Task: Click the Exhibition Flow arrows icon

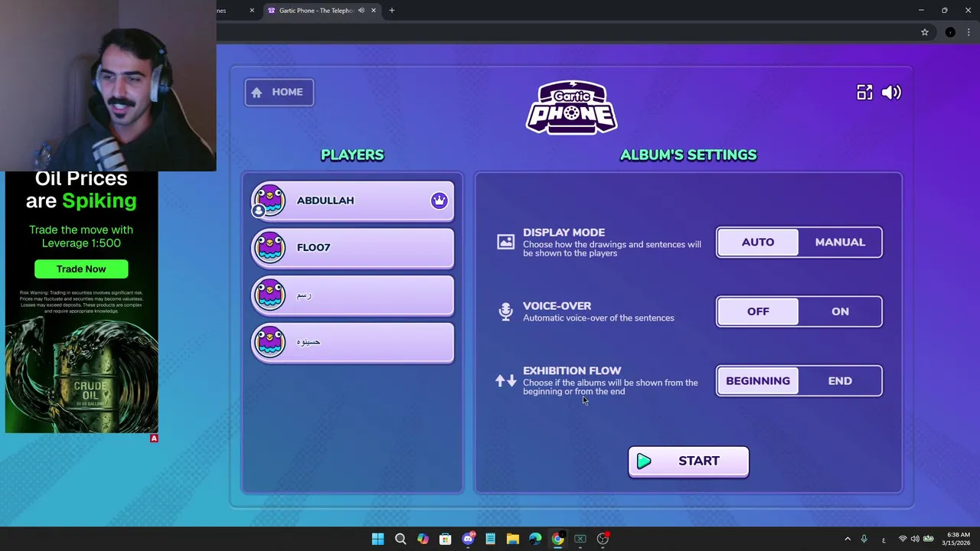Action: pyautogui.click(x=505, y=380)
